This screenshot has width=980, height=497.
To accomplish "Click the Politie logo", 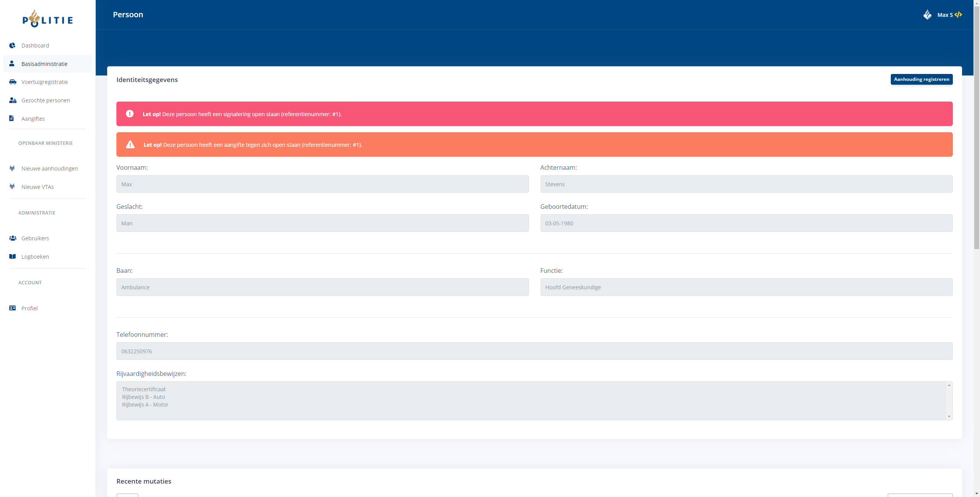I will coord(47,19).
